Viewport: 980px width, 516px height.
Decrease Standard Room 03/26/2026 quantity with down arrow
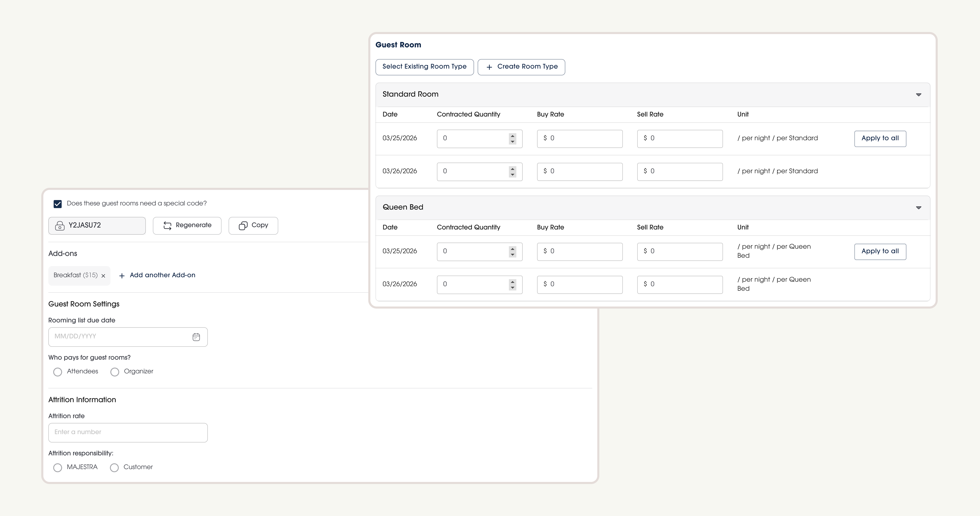[x=512, y=175]
